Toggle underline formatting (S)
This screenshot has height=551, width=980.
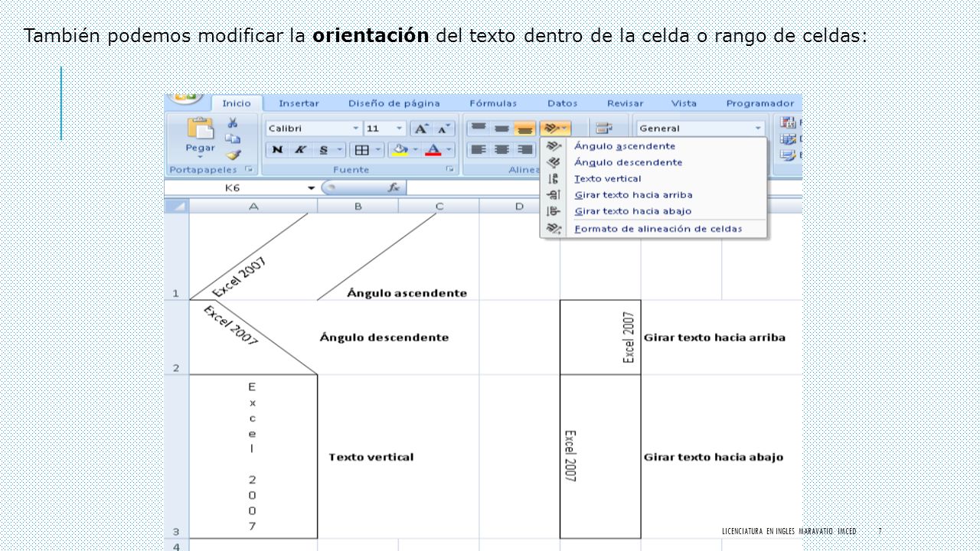(323, 150)
